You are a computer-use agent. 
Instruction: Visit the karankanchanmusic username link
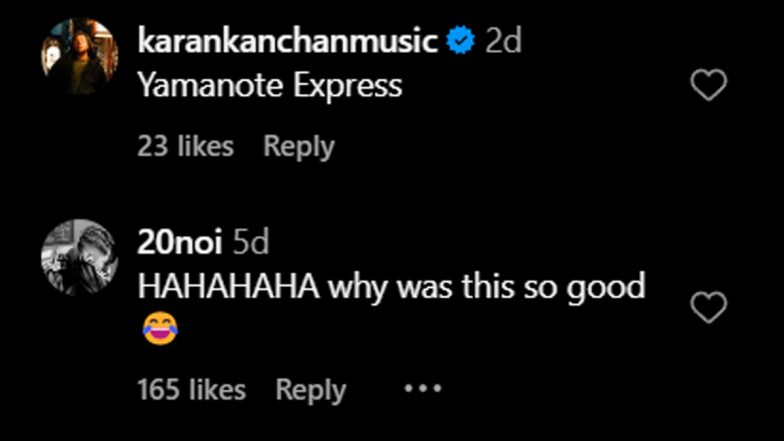coord(288,42)
